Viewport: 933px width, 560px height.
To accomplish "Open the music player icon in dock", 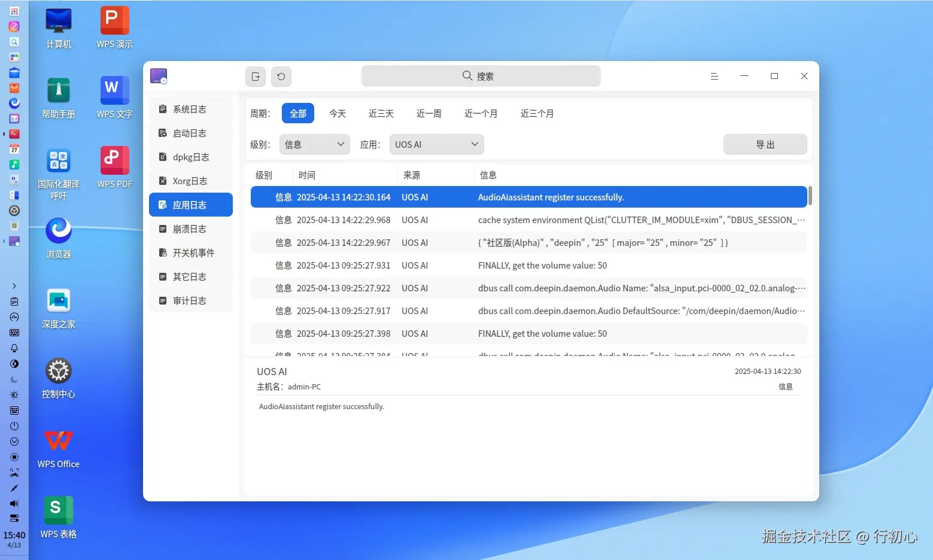I will click(x=14, y=165).
